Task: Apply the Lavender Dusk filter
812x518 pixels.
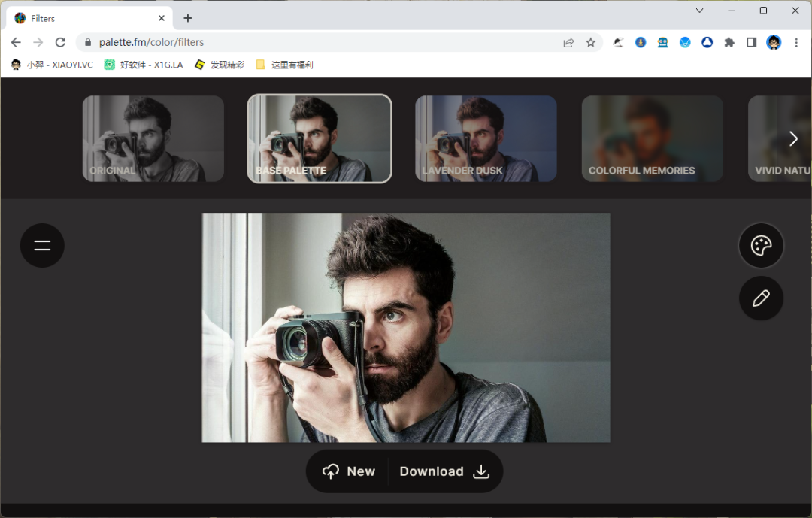Action: click(486, 139)
